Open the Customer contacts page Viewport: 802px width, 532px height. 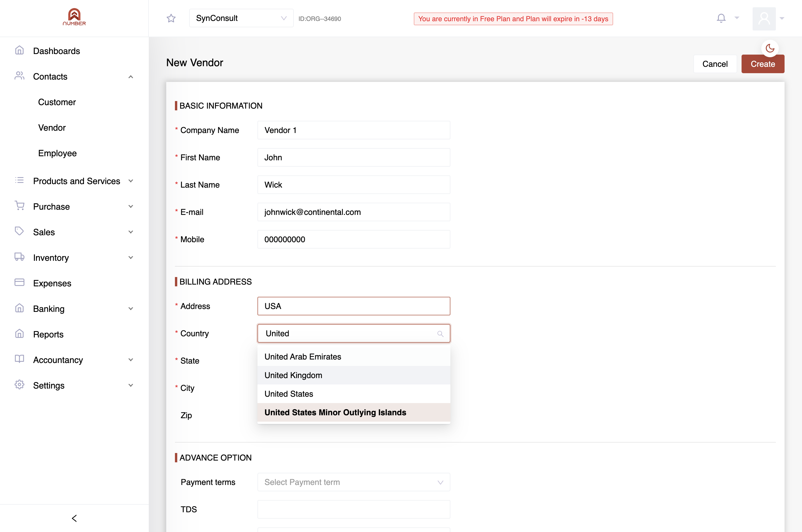57,102
